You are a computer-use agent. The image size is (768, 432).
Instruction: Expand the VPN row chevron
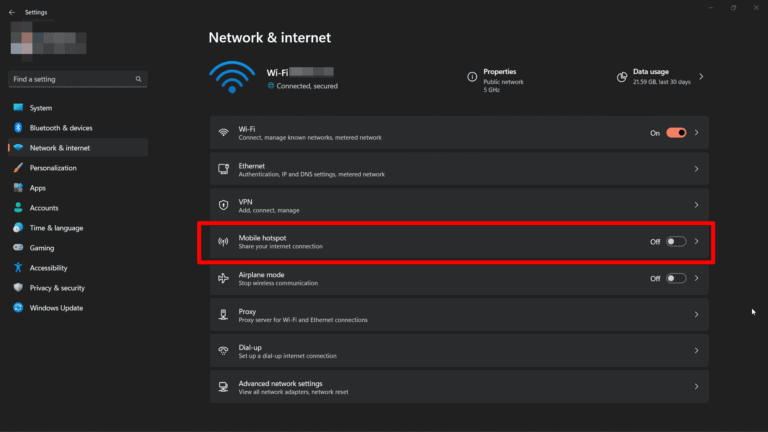(697, 205)
